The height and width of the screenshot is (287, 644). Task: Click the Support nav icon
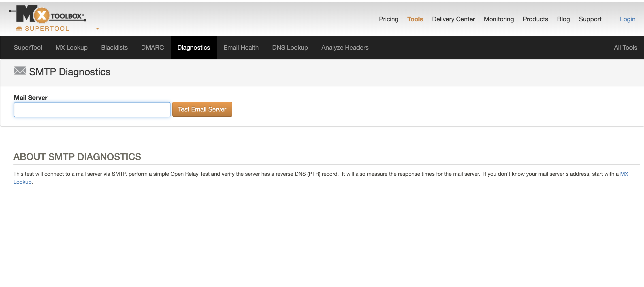[x=589, y=19]
